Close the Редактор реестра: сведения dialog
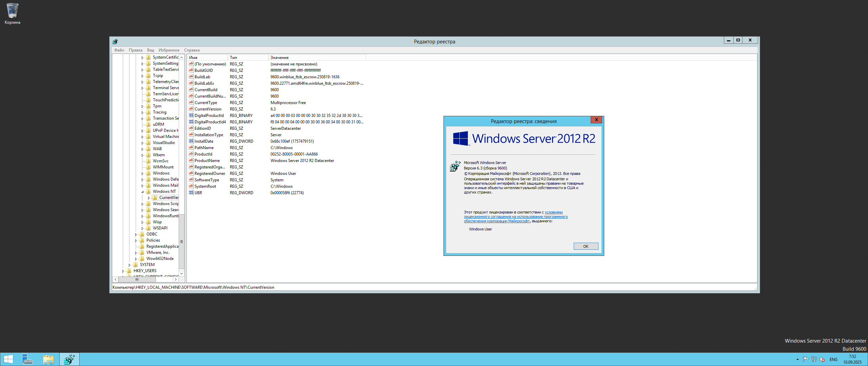This screenshot has height=366, width=868. (x=596, y=120)
